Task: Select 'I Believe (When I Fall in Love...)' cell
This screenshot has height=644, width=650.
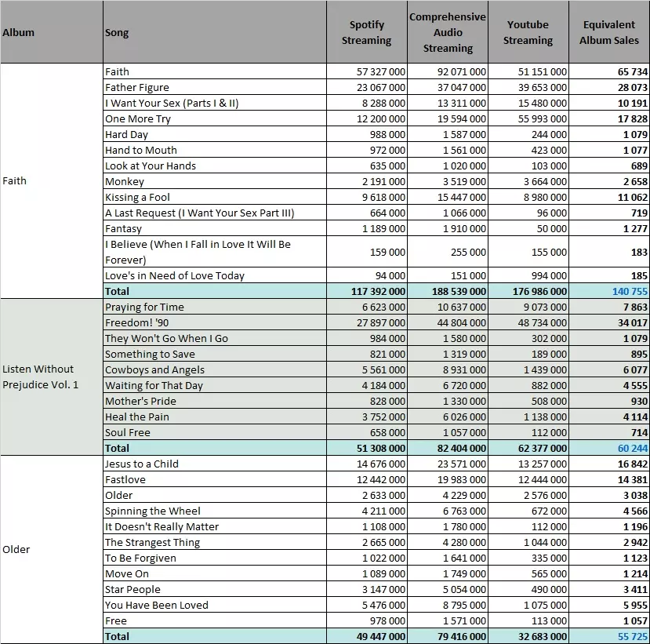Action: 215,252
